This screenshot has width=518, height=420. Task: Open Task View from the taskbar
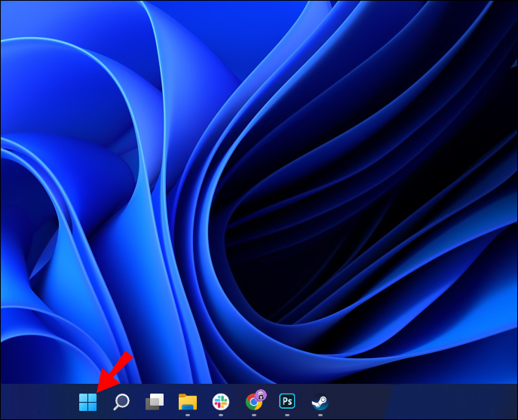[x=155, y=402]
